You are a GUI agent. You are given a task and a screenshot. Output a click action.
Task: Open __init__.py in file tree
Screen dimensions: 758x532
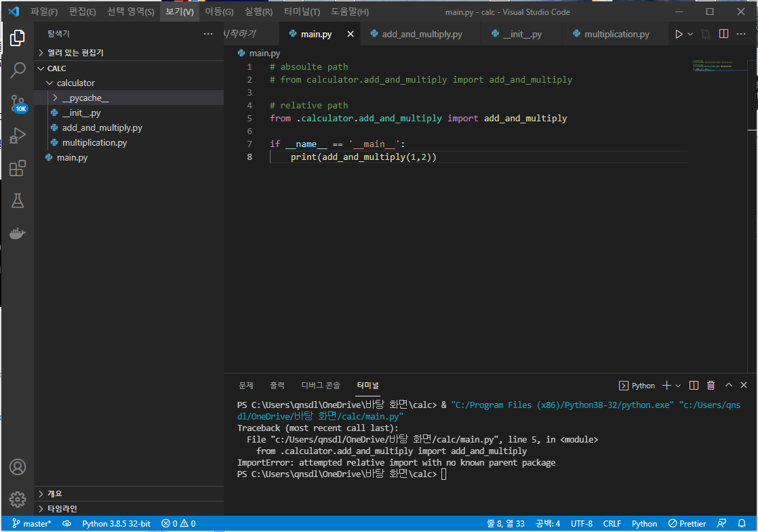click(x=129, y=113)
